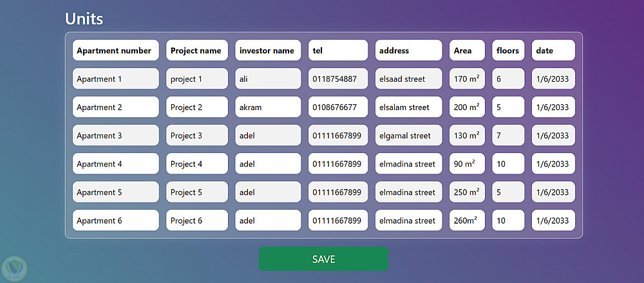Edit the Apartment 5 number field
This screenshot has width=644, height=283.
115,192
